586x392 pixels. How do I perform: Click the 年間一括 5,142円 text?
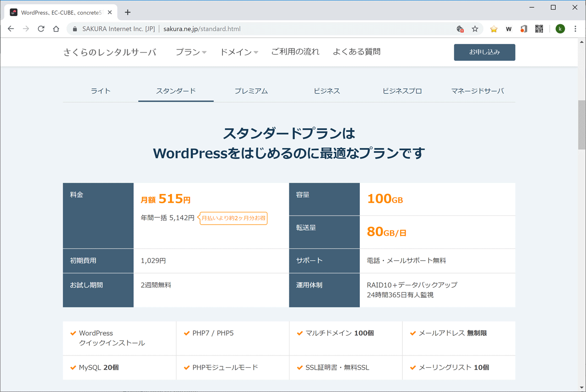tap(168, 218)
